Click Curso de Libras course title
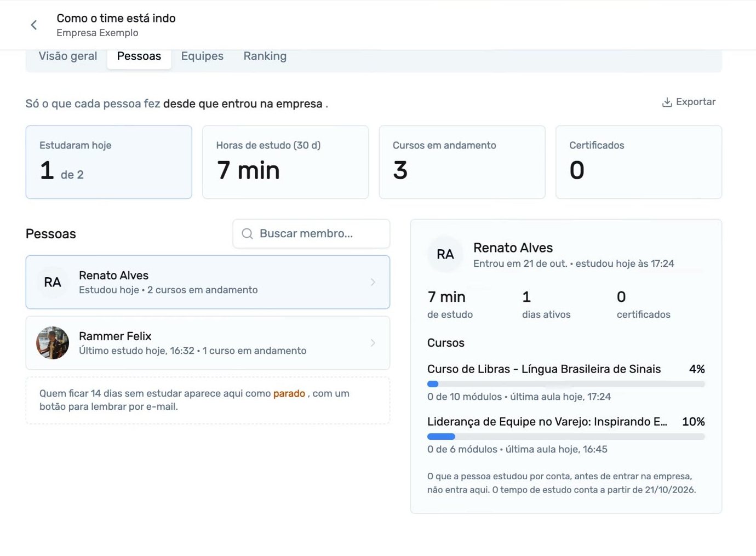This screenshot has width=756, height=556. click(x=544, y=369)
